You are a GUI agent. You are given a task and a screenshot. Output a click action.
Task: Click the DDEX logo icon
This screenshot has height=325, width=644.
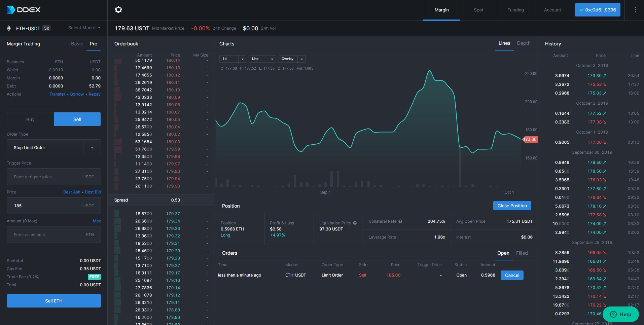pos(11,10)
